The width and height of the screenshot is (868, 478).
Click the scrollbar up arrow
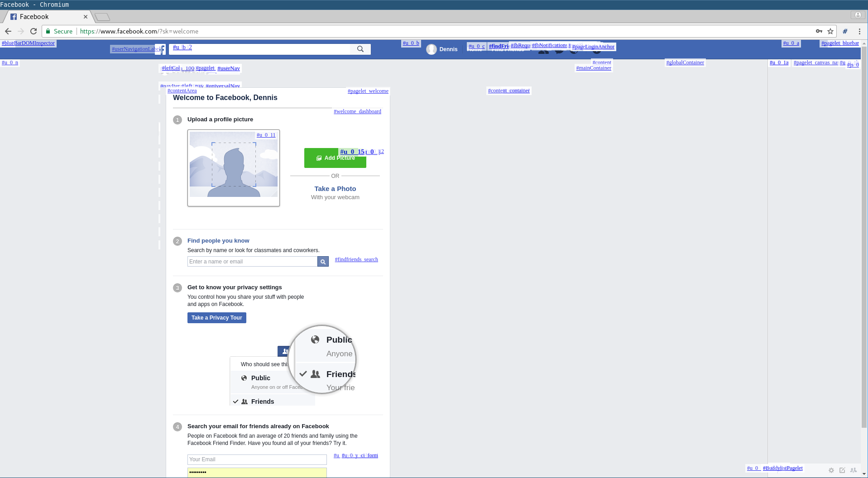point(864,43)
